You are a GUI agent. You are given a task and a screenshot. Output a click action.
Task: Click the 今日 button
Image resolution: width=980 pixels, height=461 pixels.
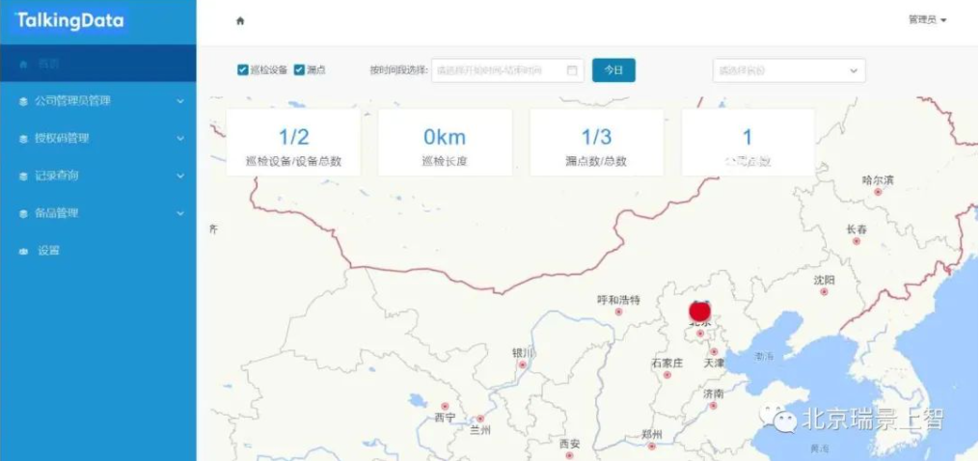[x=613, y=70]
